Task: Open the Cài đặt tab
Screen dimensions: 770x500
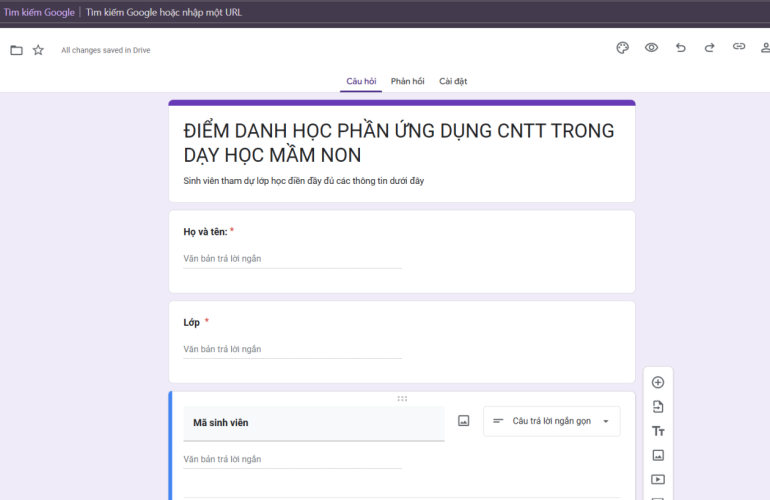Action: [453, 81]
